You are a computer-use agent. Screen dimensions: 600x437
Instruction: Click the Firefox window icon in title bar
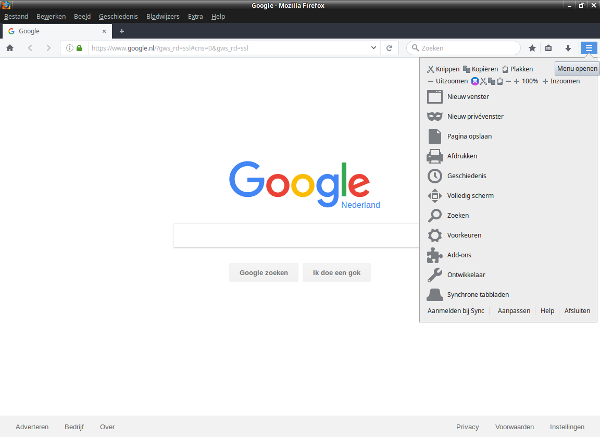click(5, 5)
